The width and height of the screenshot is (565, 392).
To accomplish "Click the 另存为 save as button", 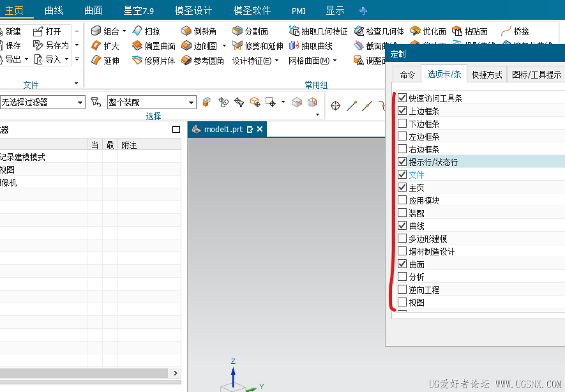I will [x=51, y=45].
